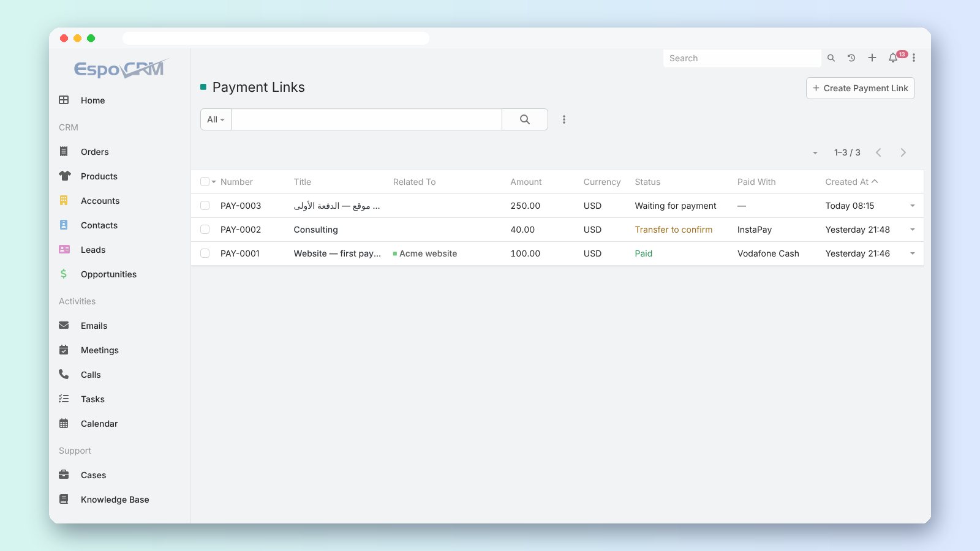Image resolution: width=980 pixels, height=551 pixels.
Task: Expand row actions for PAY-0001
Action: [913, 253]
